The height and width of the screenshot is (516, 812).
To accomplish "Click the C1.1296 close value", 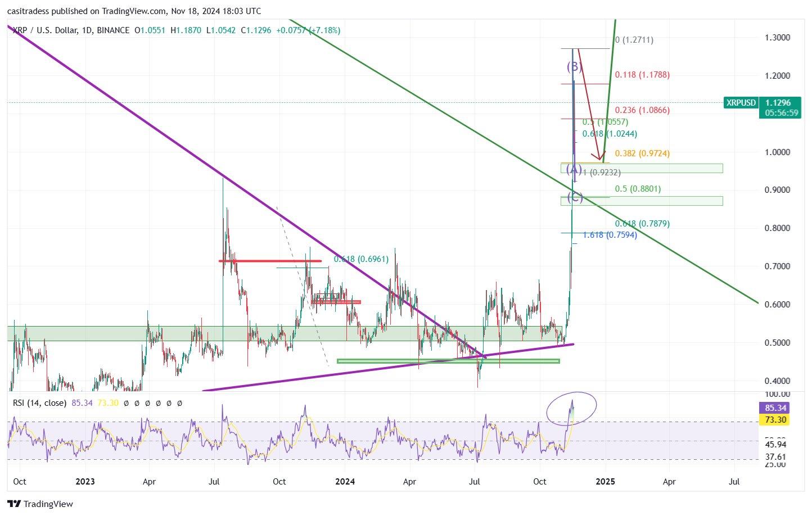I will click(x=256, y=30).
